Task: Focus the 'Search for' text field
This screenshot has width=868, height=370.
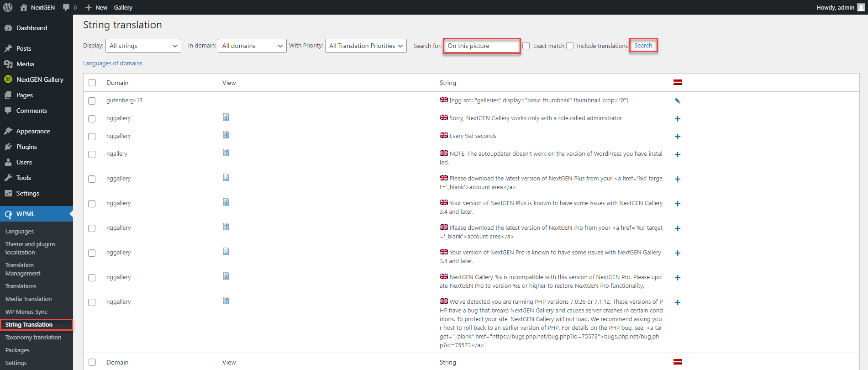Action: (482, 46)
